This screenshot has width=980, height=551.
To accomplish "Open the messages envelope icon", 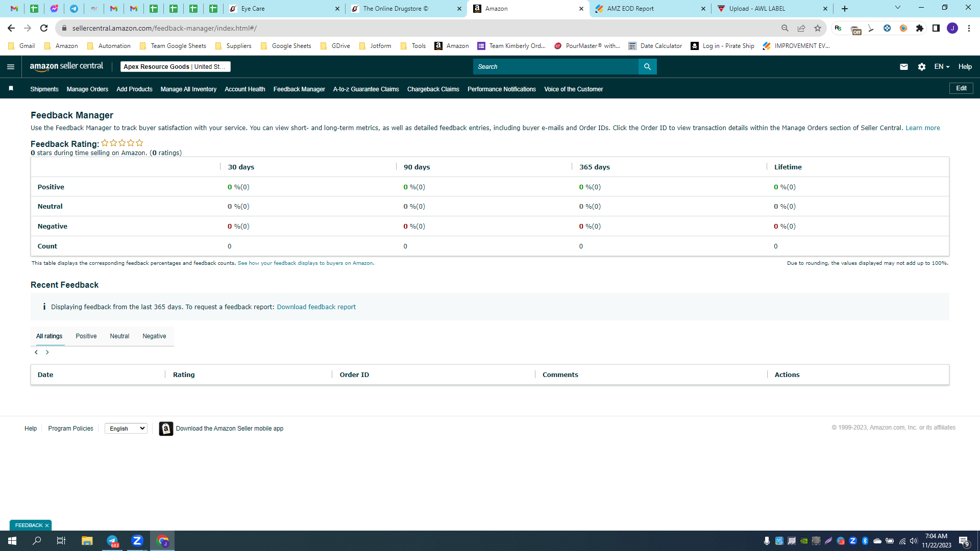I will click(x=904, y=67).
